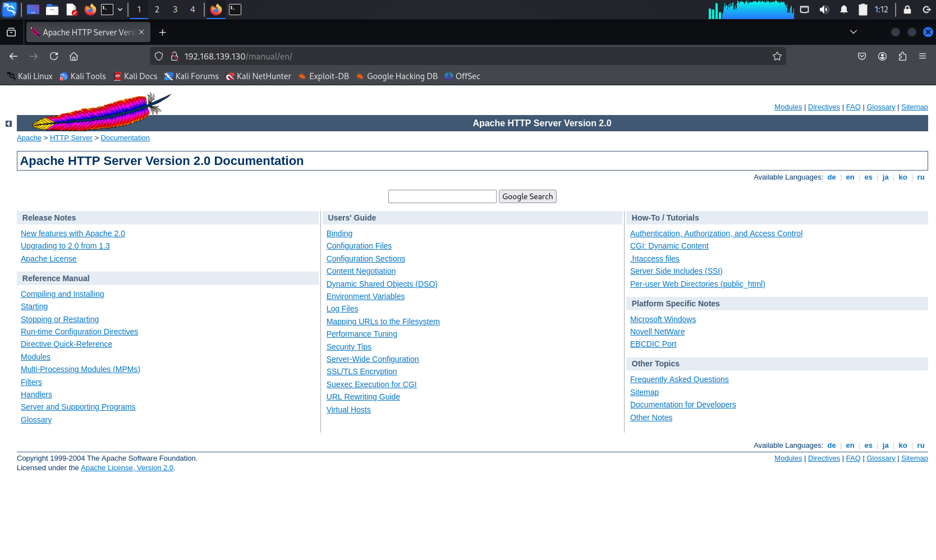The width and height of the screenshot is (936, 560).
Task: Open the notifications bell icon
Action: pyautogui.click(x=844, y=10)
